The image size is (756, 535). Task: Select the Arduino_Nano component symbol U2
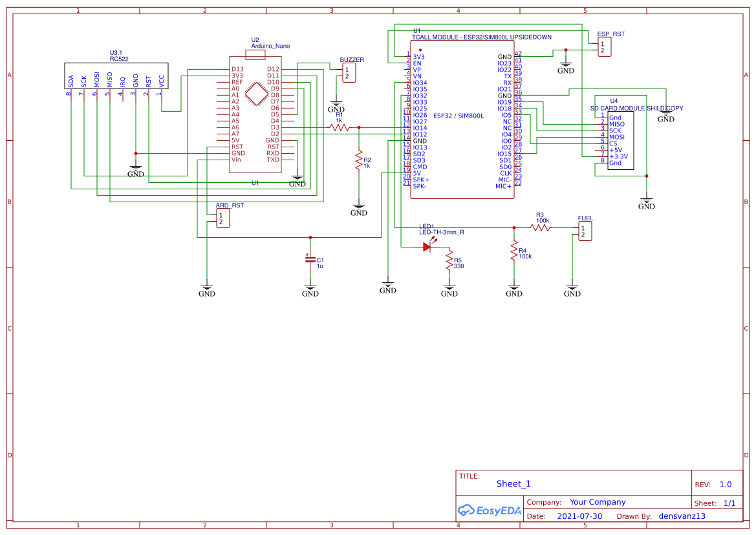click(x=255, y=110)
